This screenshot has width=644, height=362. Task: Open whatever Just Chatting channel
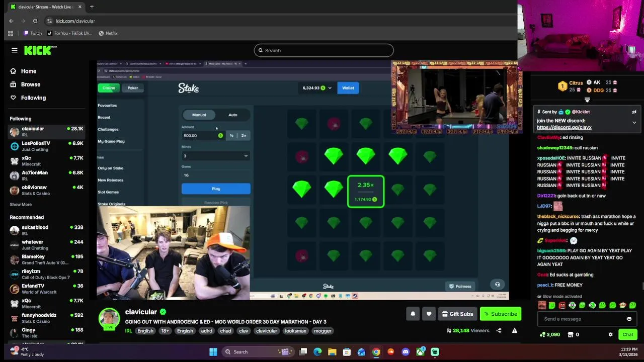[46, 245]
